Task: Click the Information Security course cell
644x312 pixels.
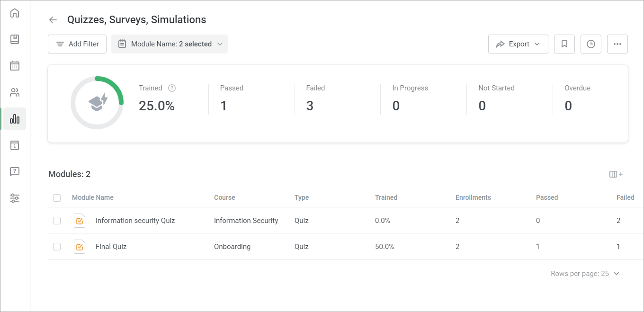Action: tap(246, 221)
